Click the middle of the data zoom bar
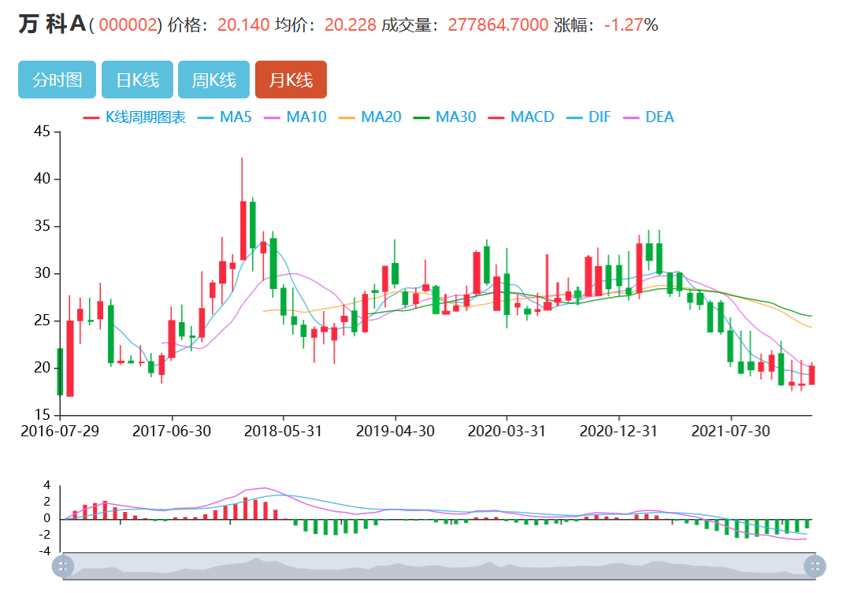Screen dimensions: 868x593 [438, 565]
